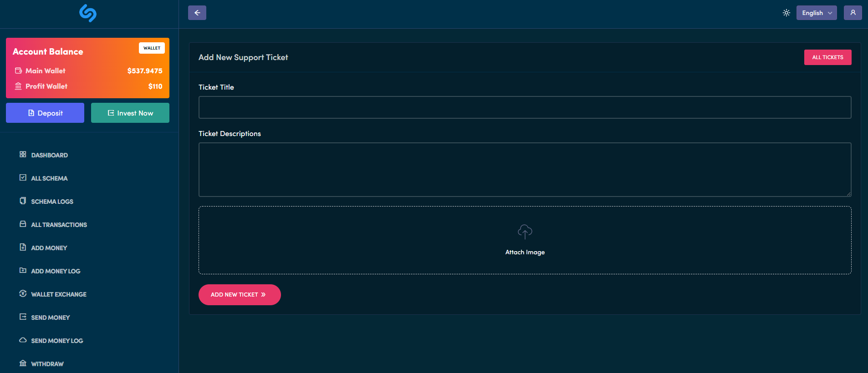
Task: Open the user profile menu icon
Action: pos(853,13)
